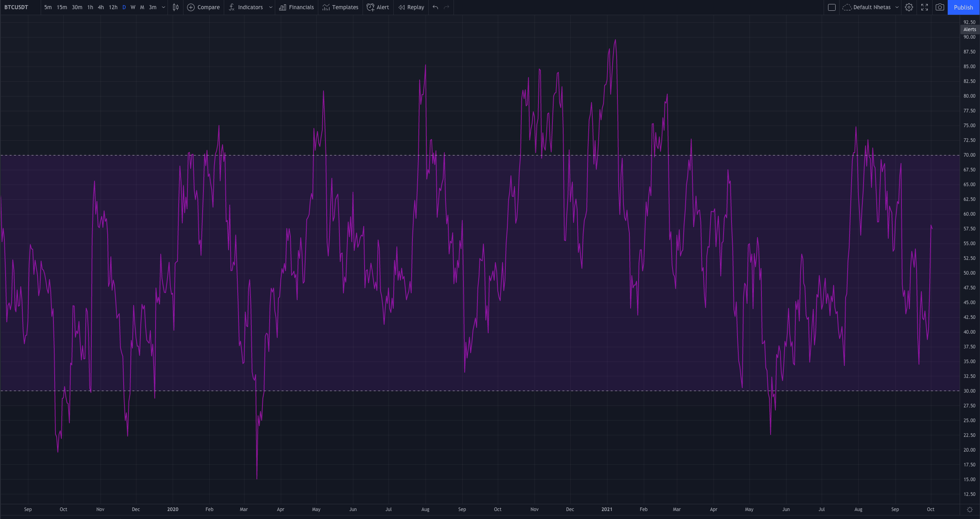Open chart settings gear icon
The height and width of the screenshot is (519, 980).
coord(909,7)
